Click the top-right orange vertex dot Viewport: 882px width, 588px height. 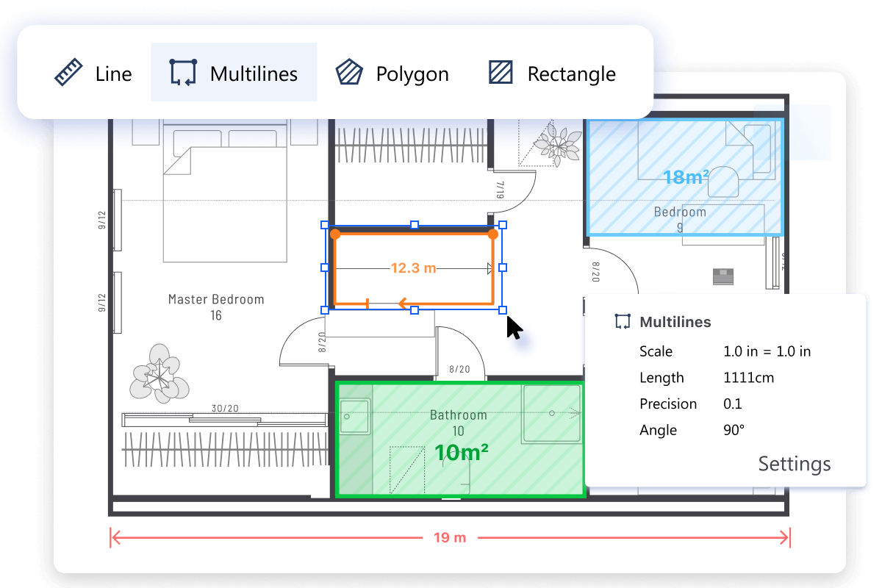493,234
